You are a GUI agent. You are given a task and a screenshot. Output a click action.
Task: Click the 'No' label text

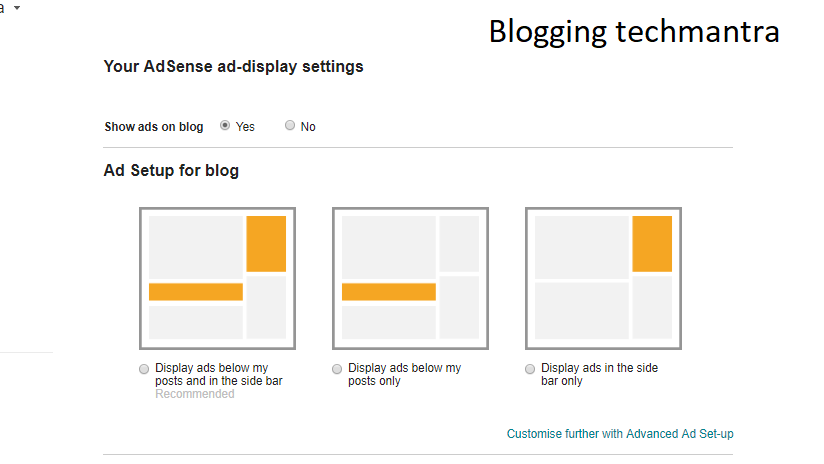[308, 127]
